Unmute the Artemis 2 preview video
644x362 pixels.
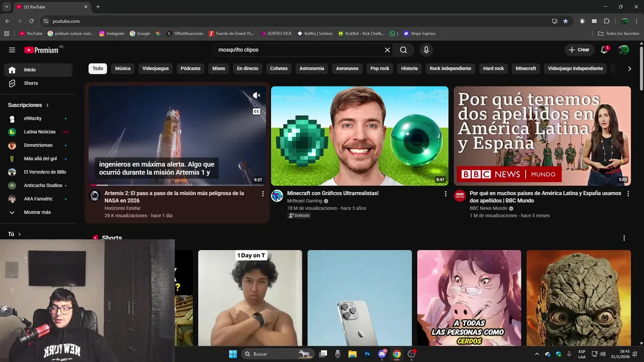257,96
